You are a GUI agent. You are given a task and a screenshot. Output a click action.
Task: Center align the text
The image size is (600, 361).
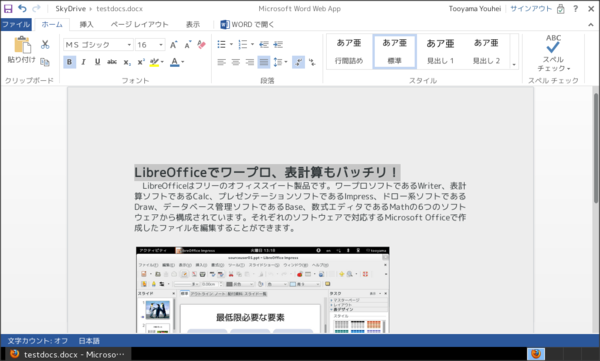pyautogui.click(x=236, y=62)
